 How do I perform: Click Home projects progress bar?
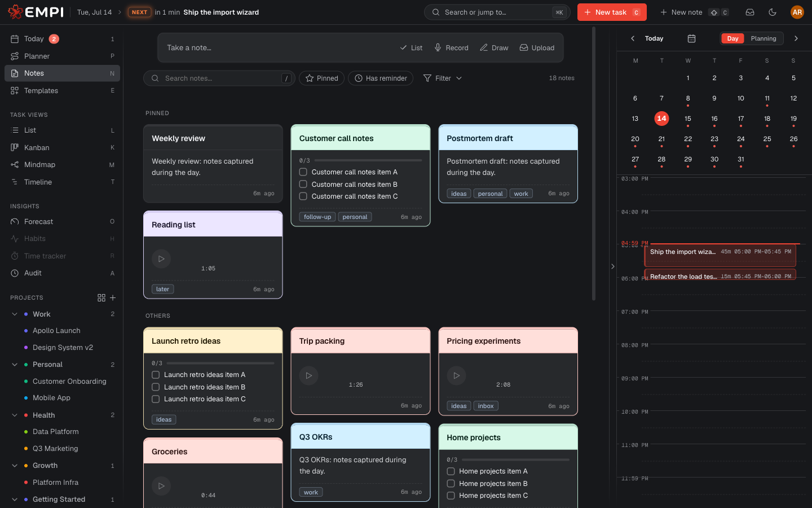pos(515,460)
